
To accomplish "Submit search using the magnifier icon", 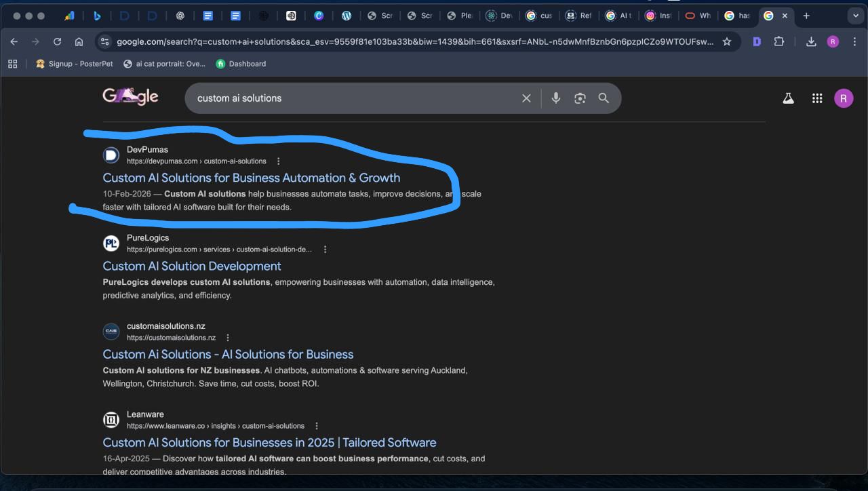I will click(604, 98).
